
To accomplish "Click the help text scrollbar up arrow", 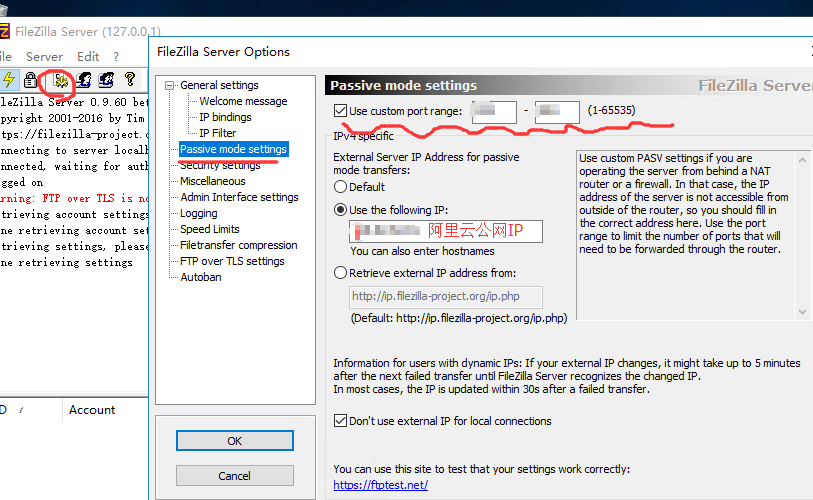I will click(802, 160).
